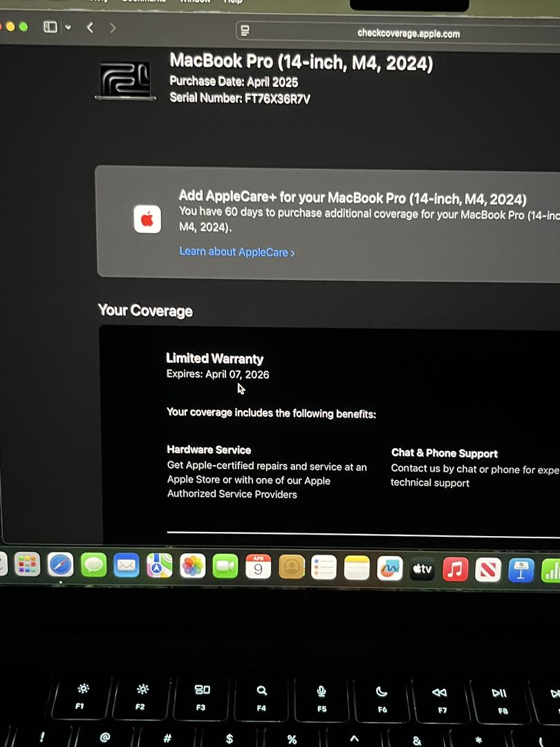The image size is (560, 747).
Task: Show the Safari sidebar
Action: pyautogui.click(x=50, y=27)
